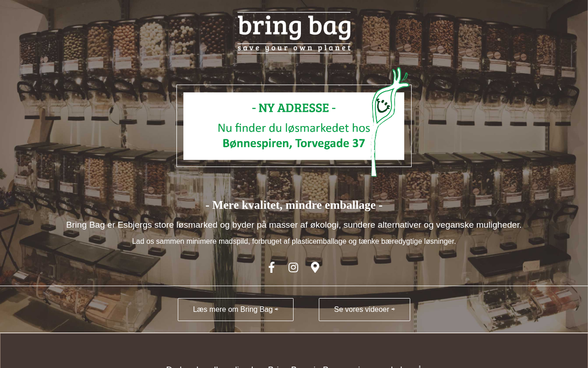Open 'Læs mere om Bring Bag' button
The image size is (588, 368).
(x=236, y=310)
